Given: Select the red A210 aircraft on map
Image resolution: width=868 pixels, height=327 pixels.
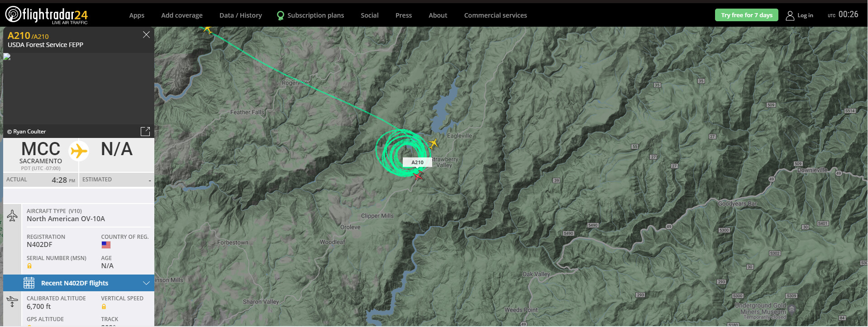Looking at the screenshot, I should coord(418,176).
